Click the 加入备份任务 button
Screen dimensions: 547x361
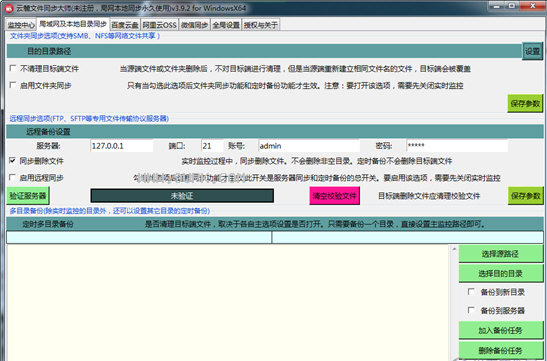[501, 330]
